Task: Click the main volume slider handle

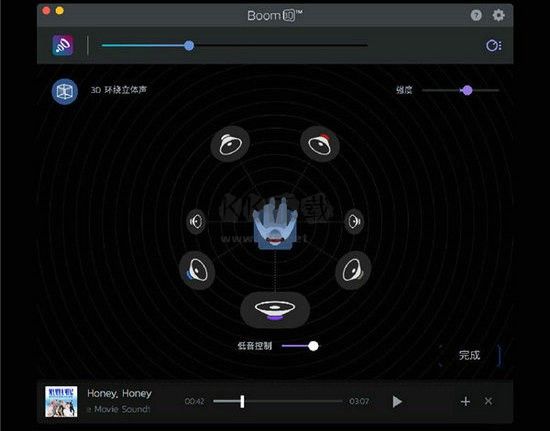Action: 189,45
